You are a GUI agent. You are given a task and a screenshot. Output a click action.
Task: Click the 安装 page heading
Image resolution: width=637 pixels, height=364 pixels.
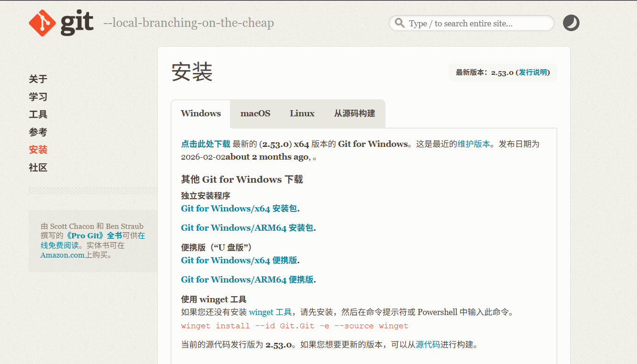click(x=192, y=73)
